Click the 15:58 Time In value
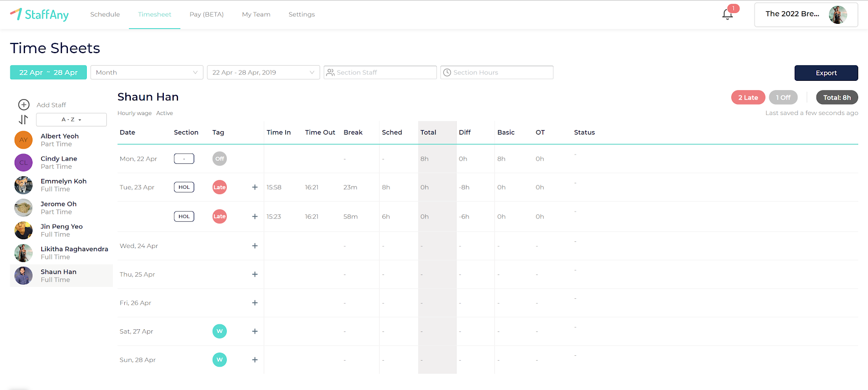 [x=274, y=187]
